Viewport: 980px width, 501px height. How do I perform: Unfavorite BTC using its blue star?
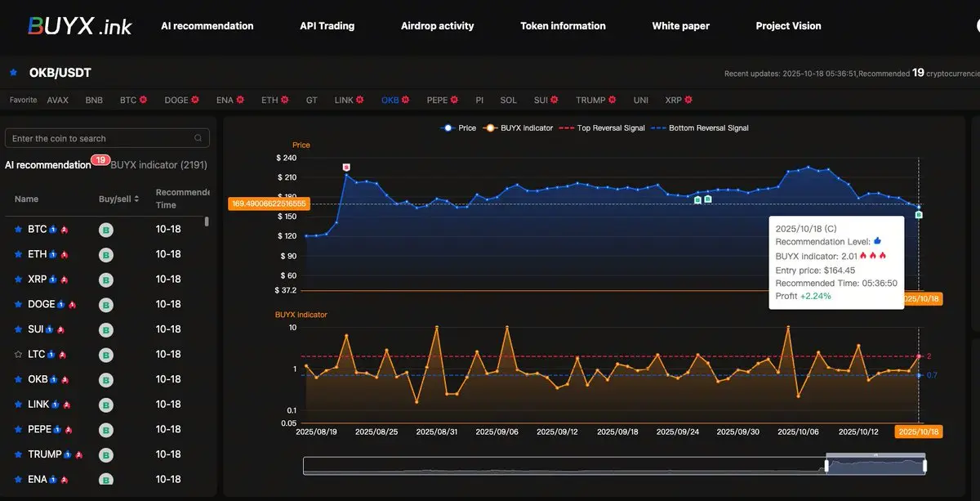click(x=19, y=230)
